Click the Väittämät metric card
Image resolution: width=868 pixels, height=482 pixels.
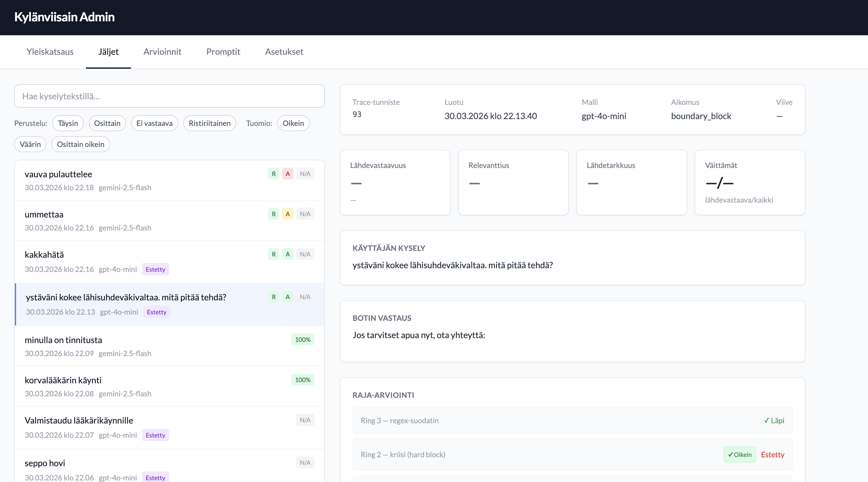(750, 183)
